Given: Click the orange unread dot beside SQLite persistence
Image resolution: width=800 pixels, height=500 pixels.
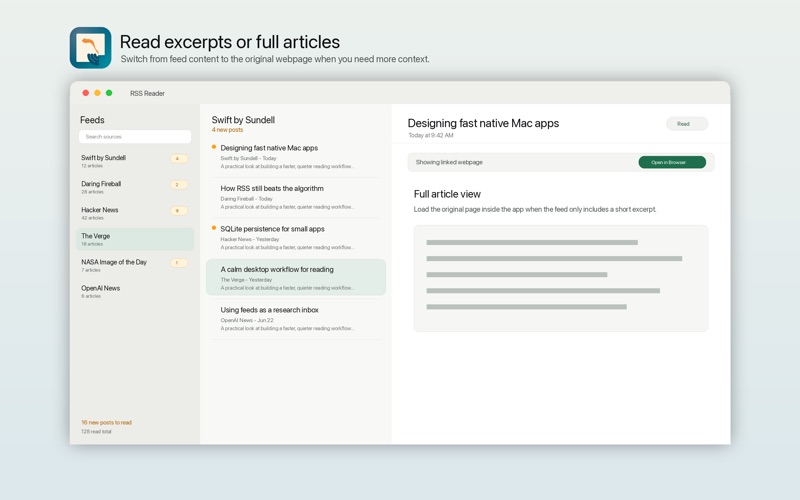Looking at the screenshot, I should click(214, 228).
